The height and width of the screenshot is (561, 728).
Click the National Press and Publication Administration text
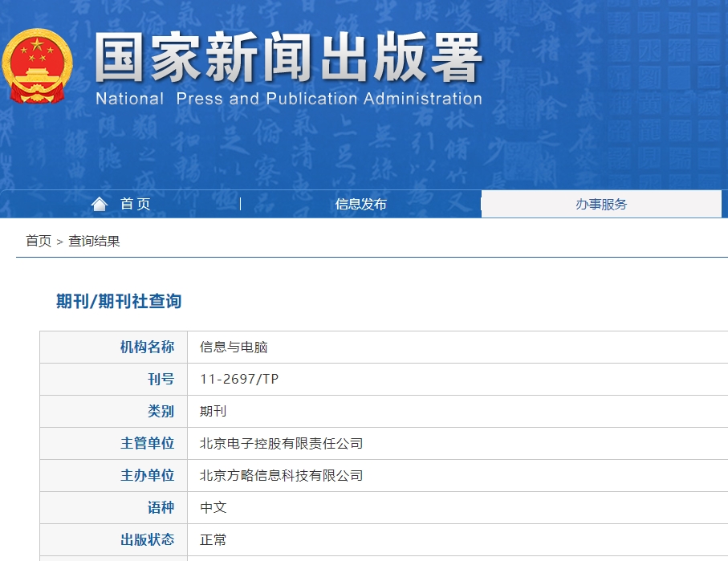[289, 99]
